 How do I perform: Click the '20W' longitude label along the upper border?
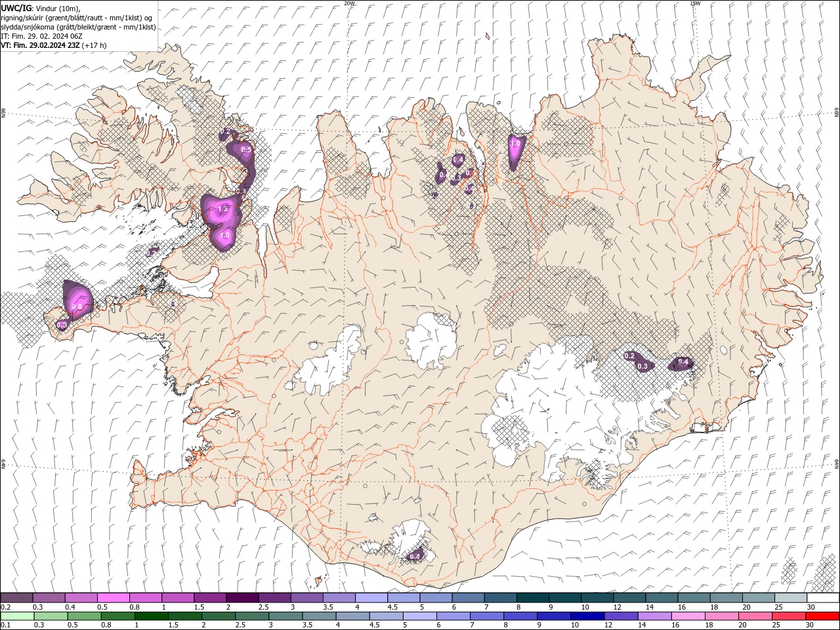tap(349, 3)
